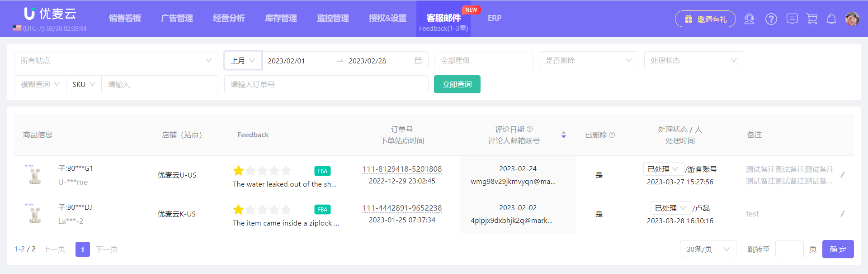Open the ERP menu item

pos(495,18)
